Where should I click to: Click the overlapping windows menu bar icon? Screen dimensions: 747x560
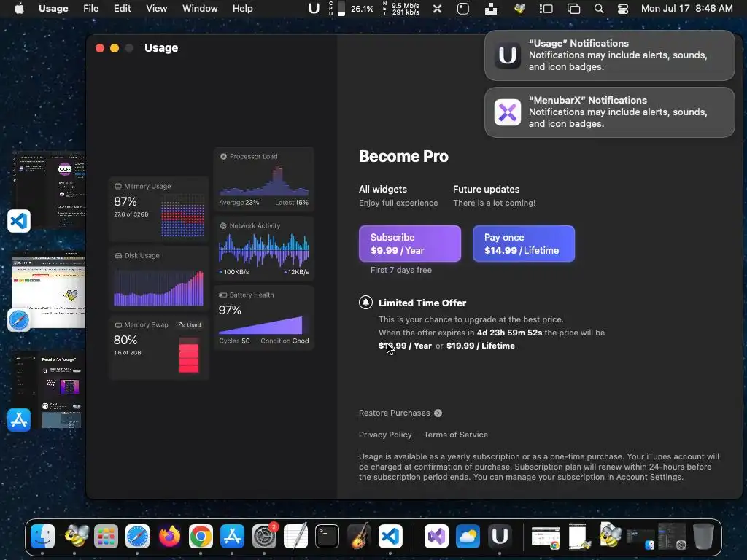pyautogui.click(x=573, y=9)
